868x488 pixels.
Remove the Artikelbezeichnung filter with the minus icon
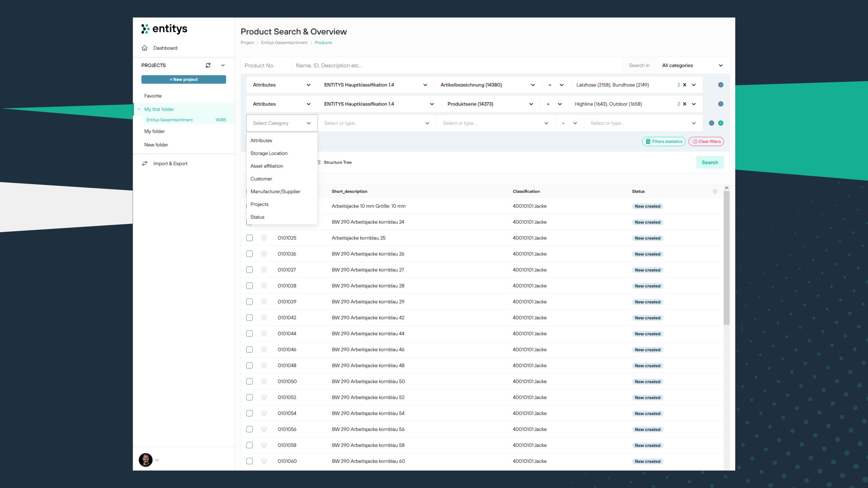point(721,85)
